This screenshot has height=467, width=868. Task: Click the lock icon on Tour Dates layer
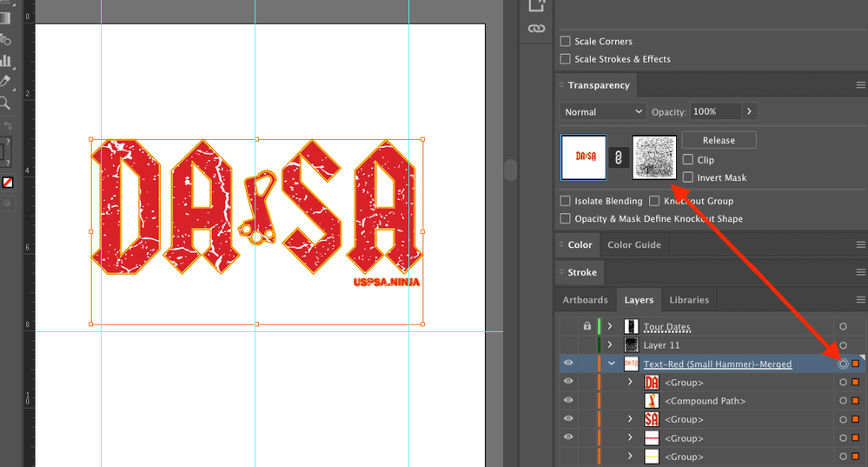(587, 326)
